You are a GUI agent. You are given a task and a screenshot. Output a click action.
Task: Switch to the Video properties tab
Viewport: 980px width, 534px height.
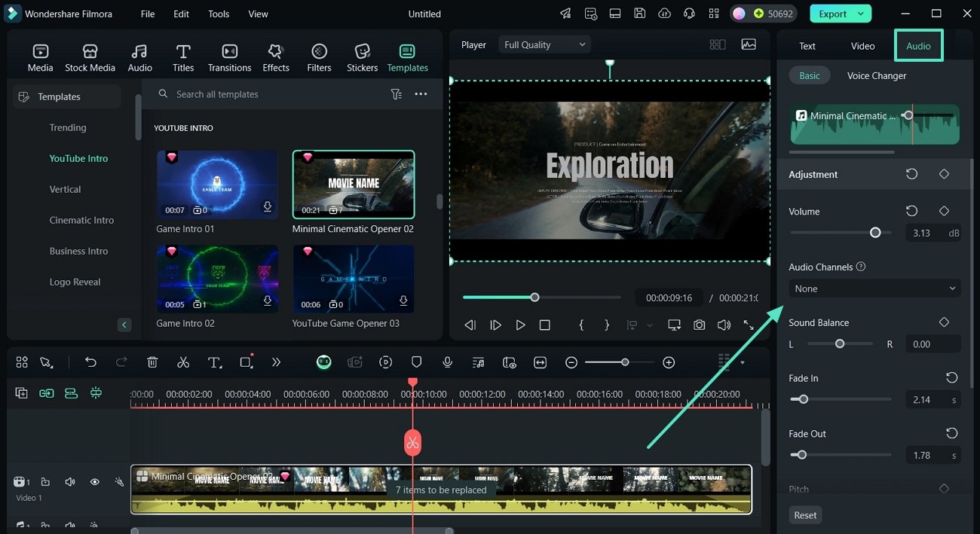point(862,46)
